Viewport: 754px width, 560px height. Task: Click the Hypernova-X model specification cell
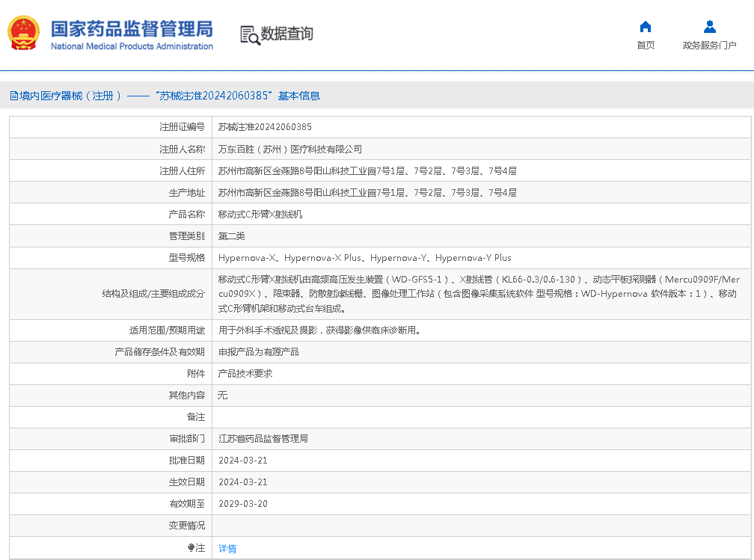pyautogui.click(x=364, y=258)
